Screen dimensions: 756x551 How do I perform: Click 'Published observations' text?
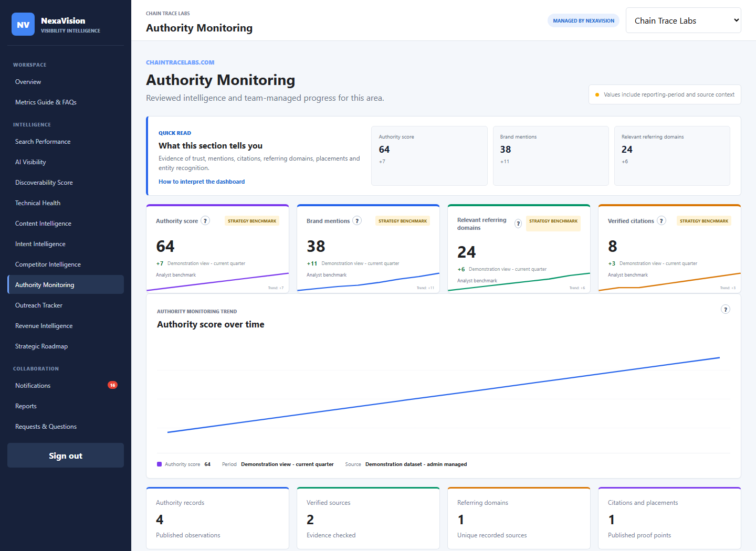tap(188, 535)
